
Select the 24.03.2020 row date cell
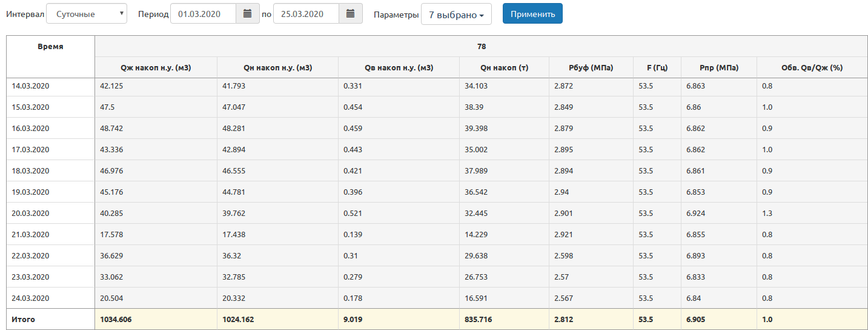30,298
